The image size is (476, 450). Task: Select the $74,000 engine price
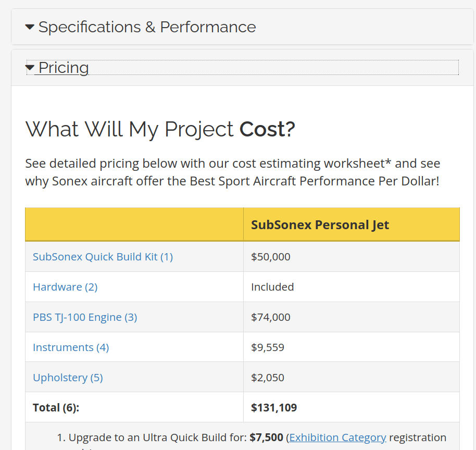(x=270, y=317)
